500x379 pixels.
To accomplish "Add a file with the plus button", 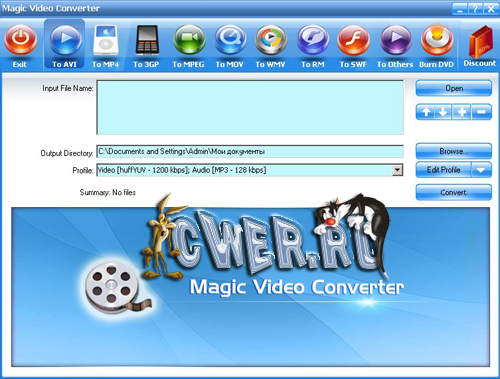I will click(462, 112).
